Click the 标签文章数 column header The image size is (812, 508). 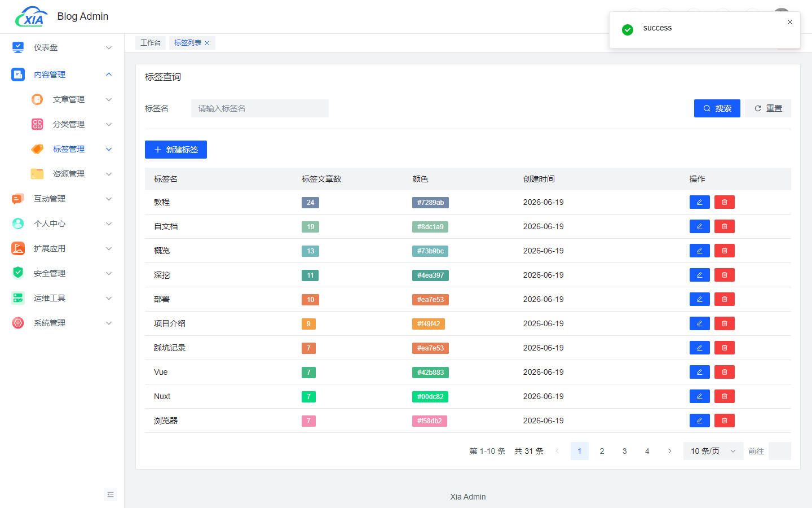[x=321, y=179]
